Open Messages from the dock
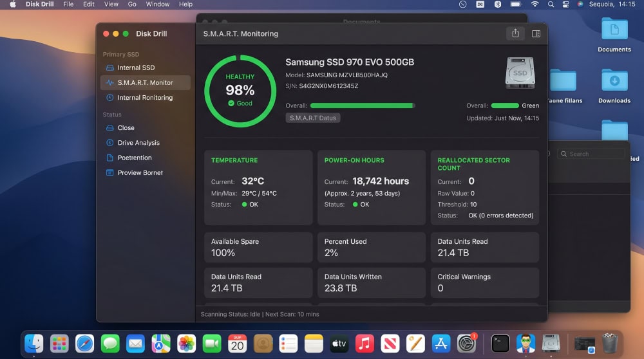 [x=110, y=344]
